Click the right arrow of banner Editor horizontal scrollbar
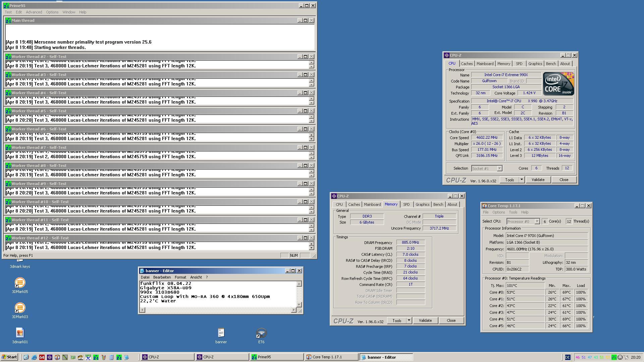The image size is (644, 362). click(294, 310)
